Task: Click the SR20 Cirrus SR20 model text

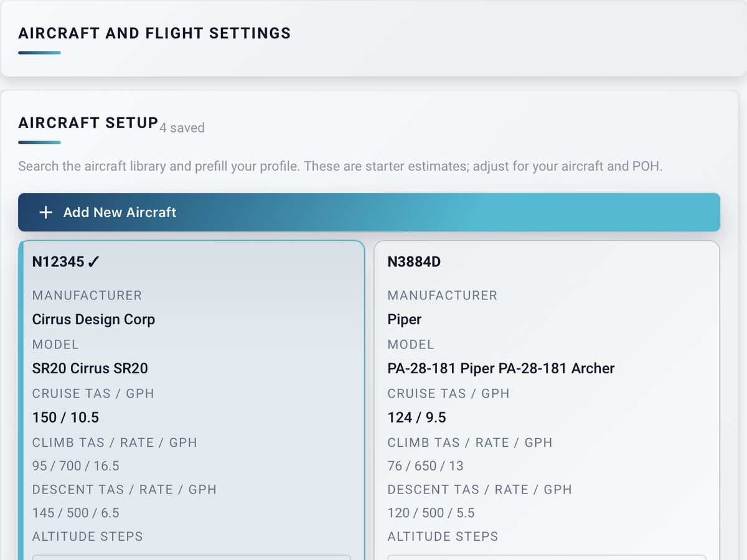Action: click(90, 368)
